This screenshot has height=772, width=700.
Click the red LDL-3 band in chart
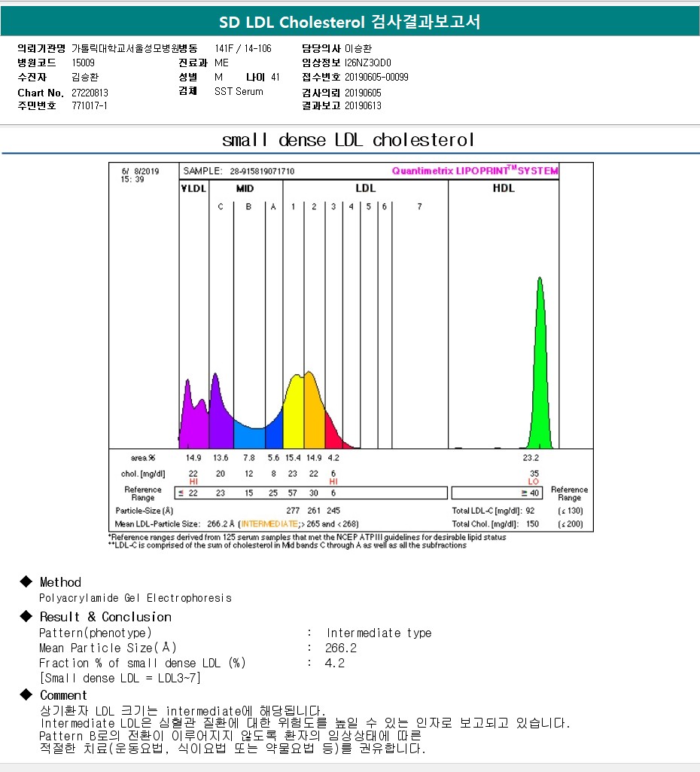(x=333, y=433)
